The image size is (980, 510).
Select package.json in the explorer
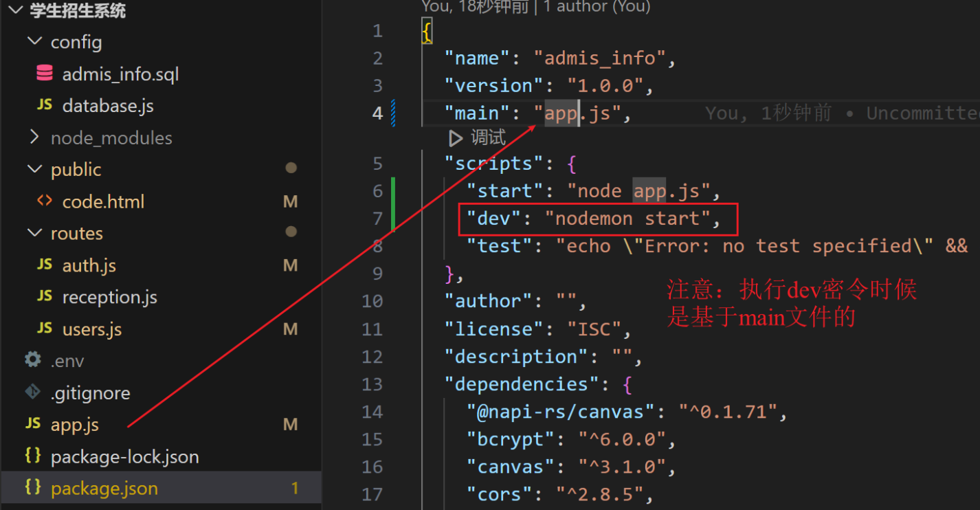[104, 489]
